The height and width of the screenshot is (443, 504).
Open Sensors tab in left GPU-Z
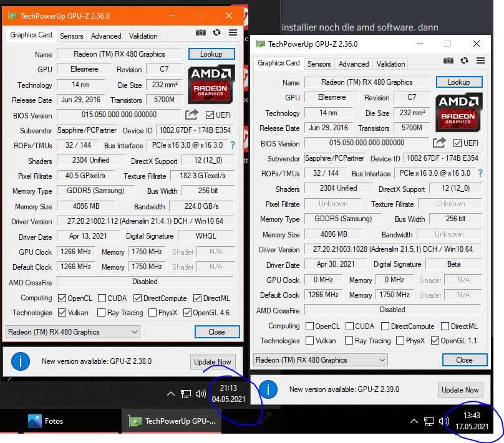tap(71, 36)
